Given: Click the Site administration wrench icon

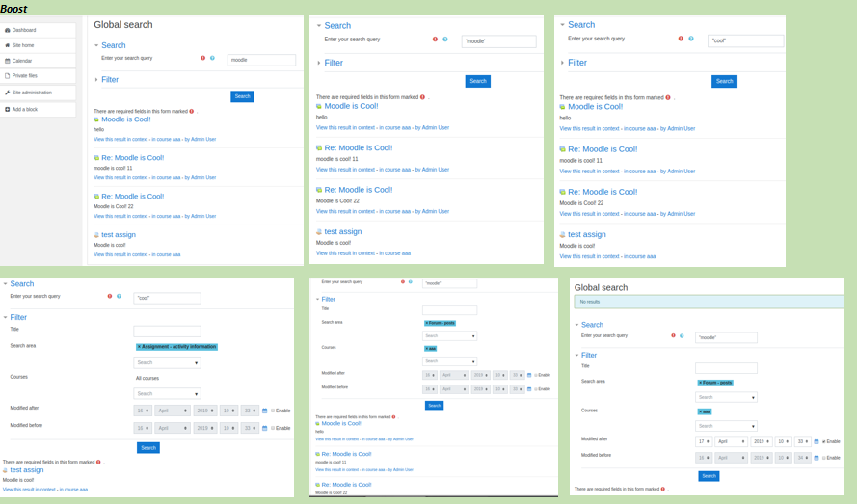Looking at the screenshot, I should [7, 93].
